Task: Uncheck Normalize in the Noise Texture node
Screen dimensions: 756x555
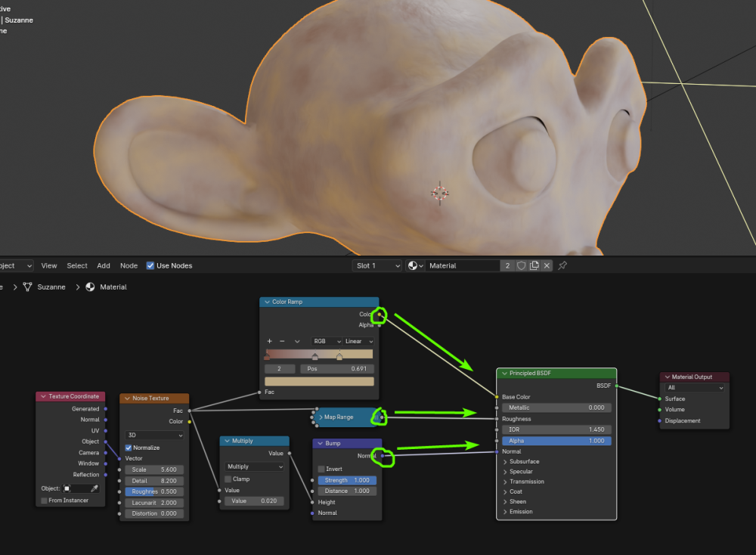Action: click(x=128, y=448)
